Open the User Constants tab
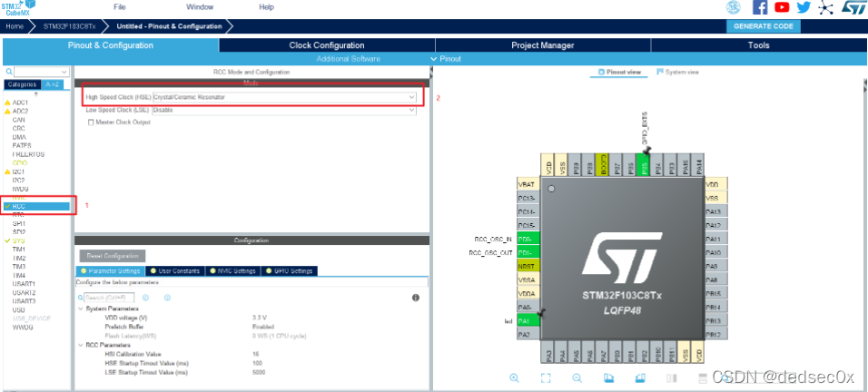868x392 pixels. [175, 271]
